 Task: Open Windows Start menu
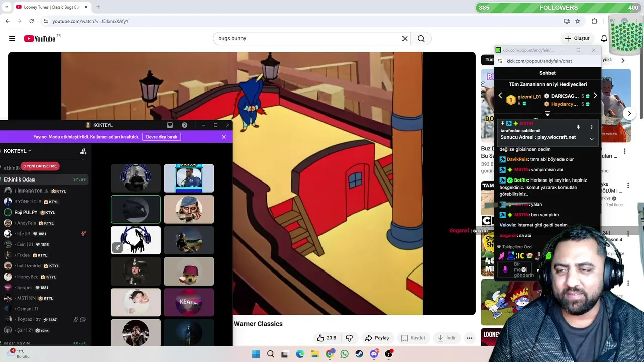pyautogui.click(x=256, y=354)
